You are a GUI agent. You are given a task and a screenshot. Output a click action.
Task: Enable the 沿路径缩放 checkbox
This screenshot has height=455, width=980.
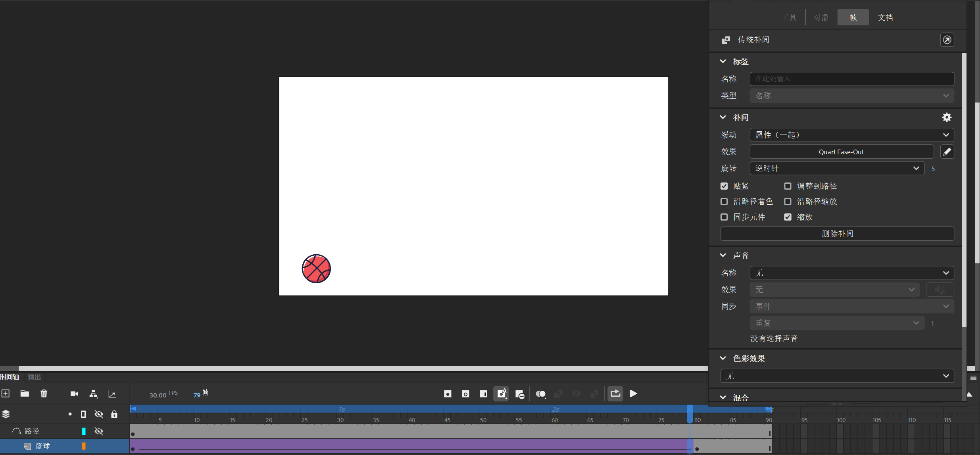coord(788,202)
